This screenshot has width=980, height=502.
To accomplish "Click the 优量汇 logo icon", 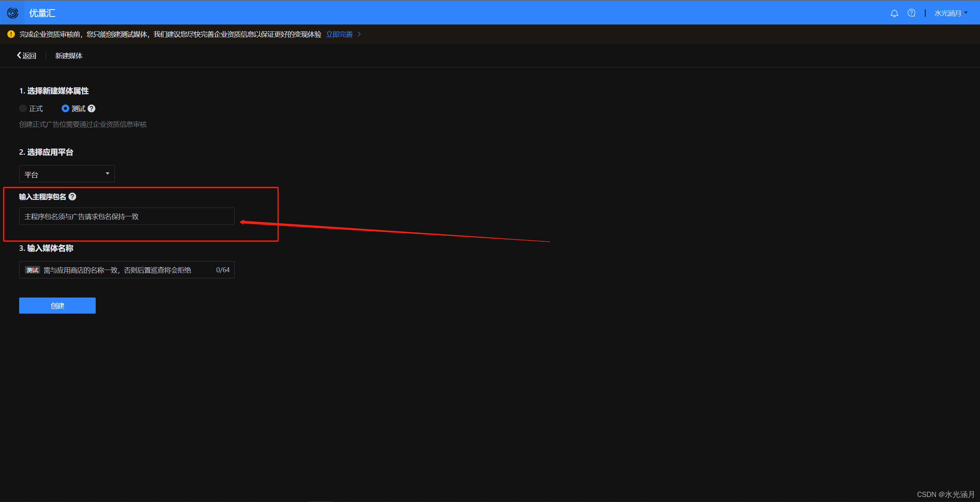I will 13,13.
